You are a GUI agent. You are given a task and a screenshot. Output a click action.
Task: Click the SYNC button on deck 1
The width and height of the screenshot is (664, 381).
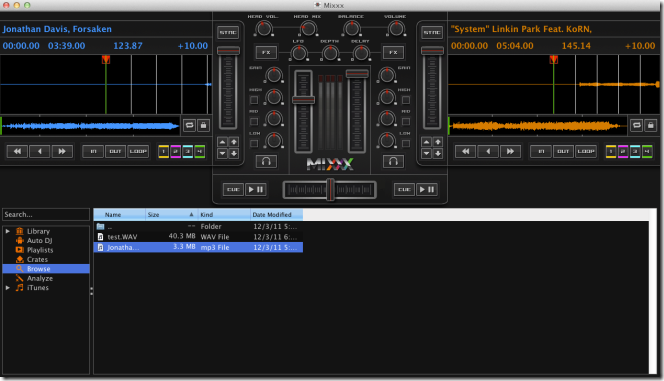click(x=228, y=33)
